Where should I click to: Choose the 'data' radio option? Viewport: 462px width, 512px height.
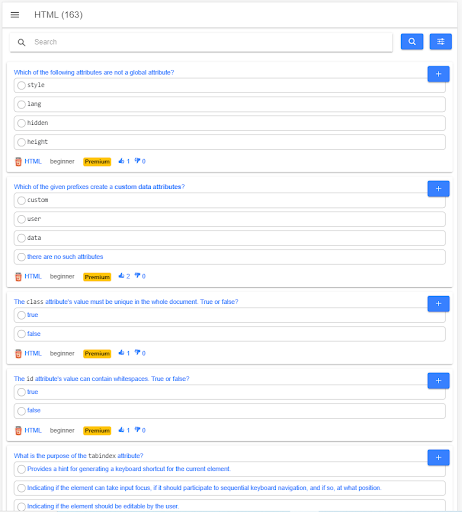(21, 238)
